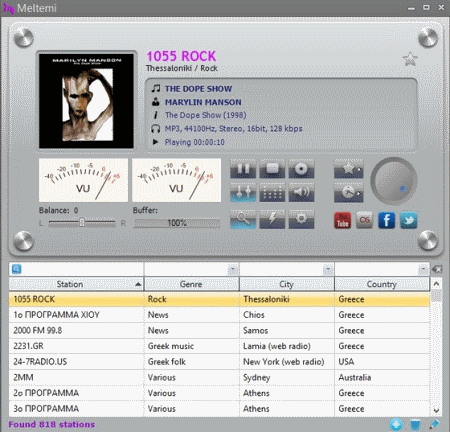
Task: Select station 2MM
Action: [219, 377]
